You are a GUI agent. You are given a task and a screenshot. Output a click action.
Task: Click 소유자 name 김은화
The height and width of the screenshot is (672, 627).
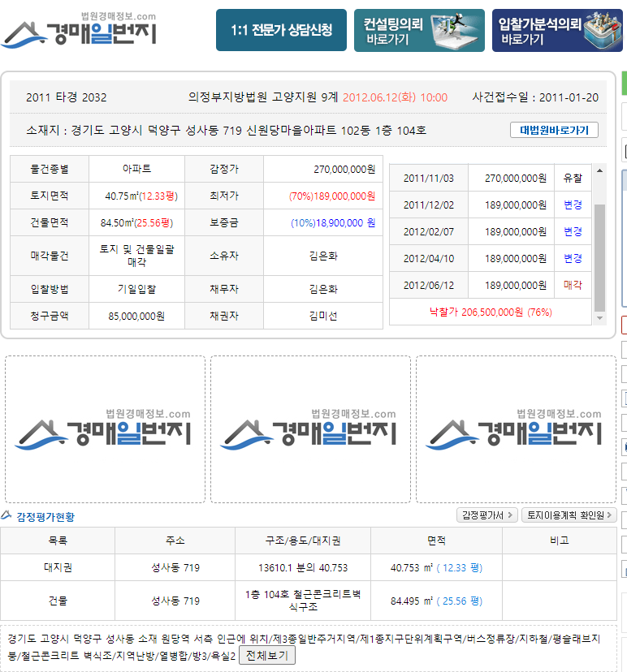click(323, 256)
